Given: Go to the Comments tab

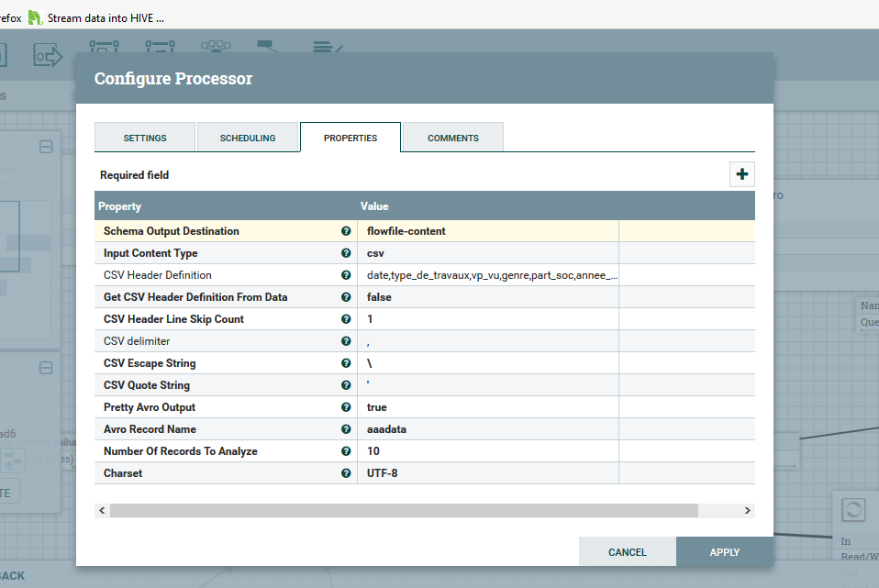Looking at the screenshot, I should 452,138.
